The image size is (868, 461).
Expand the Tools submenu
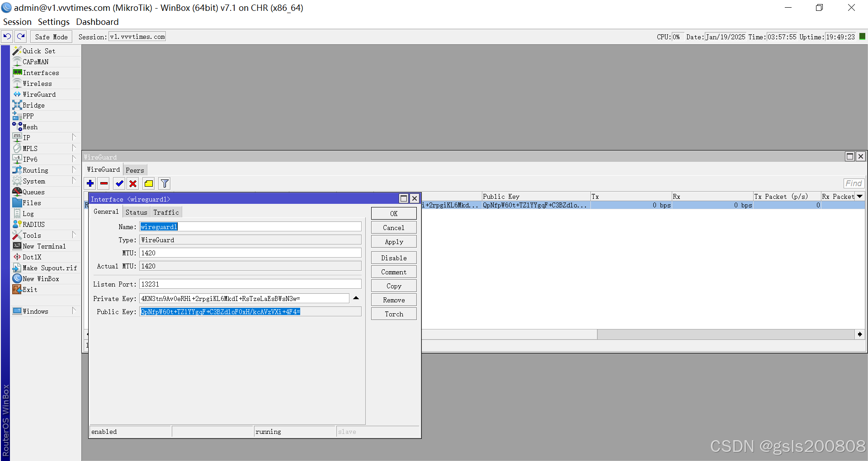pyautogui.click(x=74, y=235)
